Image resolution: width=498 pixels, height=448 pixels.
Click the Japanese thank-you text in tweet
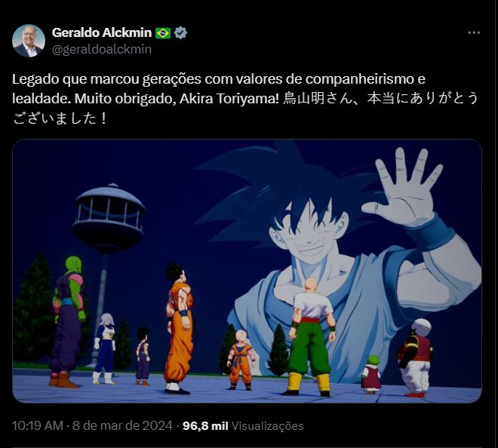click(x=245, y=109)
